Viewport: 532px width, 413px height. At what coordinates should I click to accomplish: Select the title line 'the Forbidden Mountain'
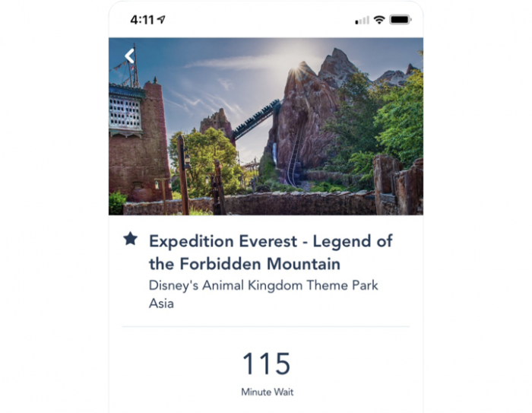[x=245, y=264]
